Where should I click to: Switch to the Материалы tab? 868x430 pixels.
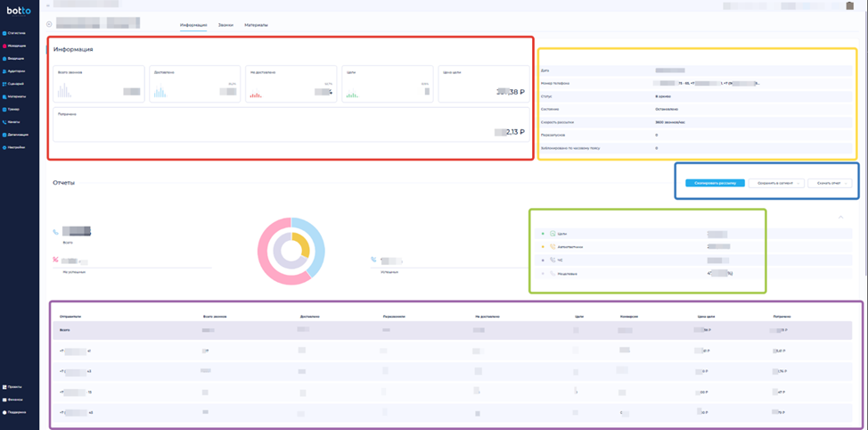[x=256, y=25]
